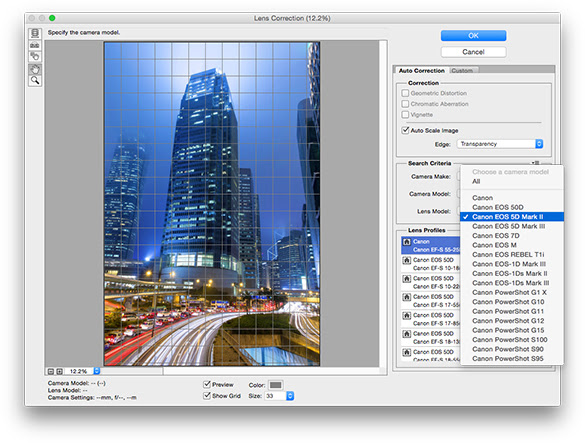
Task: Click the zoom in plus button
Action: tap(59, 371)
